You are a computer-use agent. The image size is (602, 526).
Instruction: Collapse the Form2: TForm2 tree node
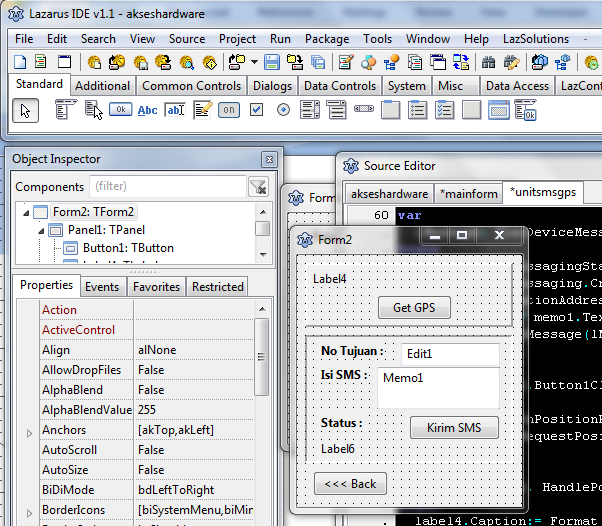click(24, 212)
